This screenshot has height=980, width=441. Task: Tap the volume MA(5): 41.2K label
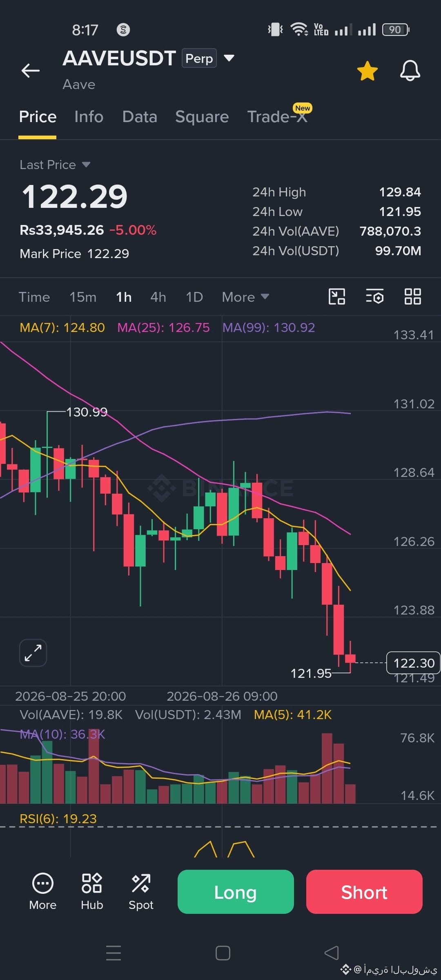click(x=292, y=715)
